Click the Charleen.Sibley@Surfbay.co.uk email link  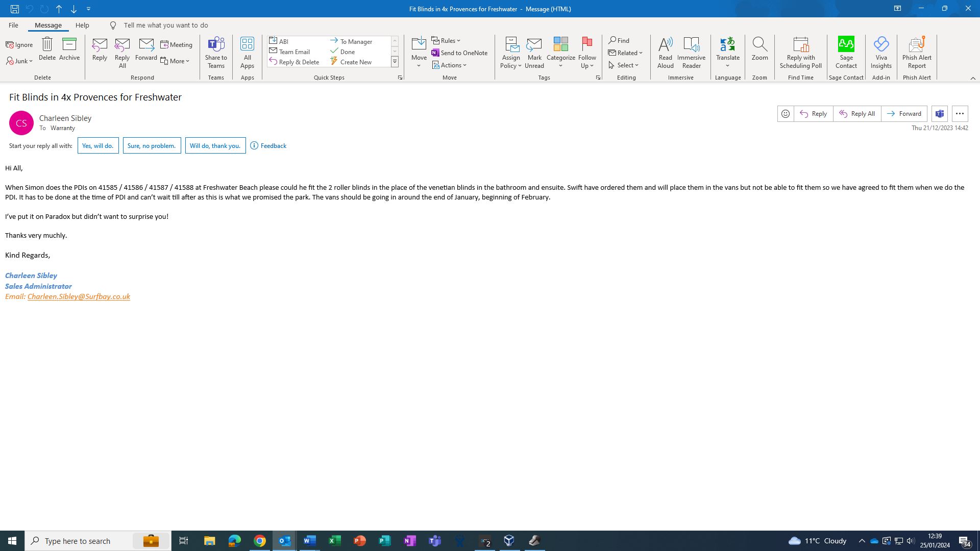tap(79, 296)
